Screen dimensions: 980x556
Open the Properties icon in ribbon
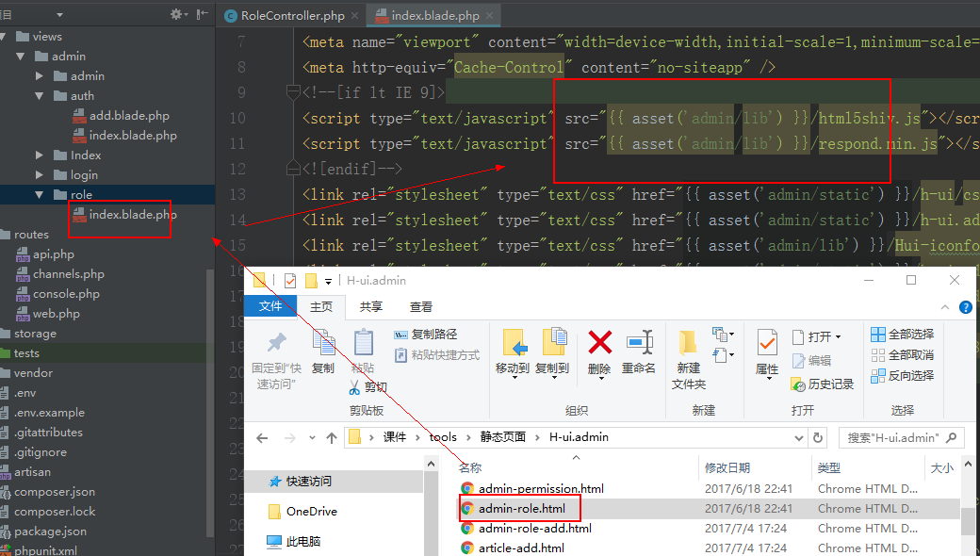767,343
